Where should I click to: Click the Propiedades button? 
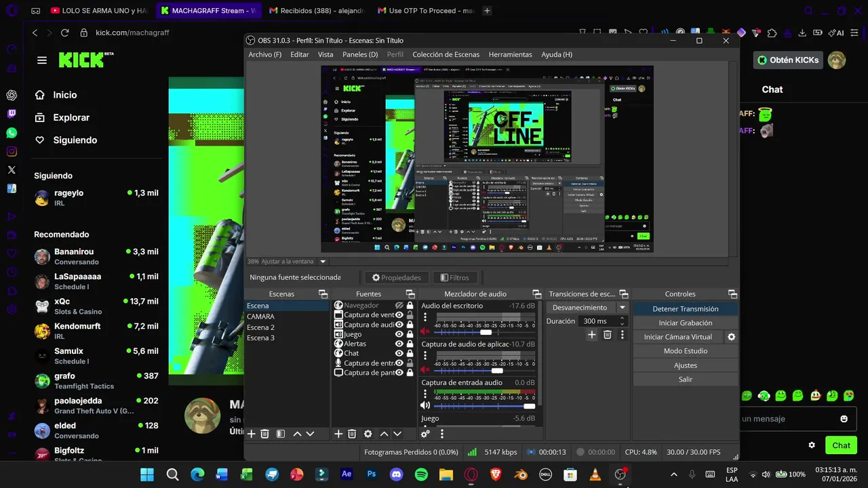click(x=397, y=277)
